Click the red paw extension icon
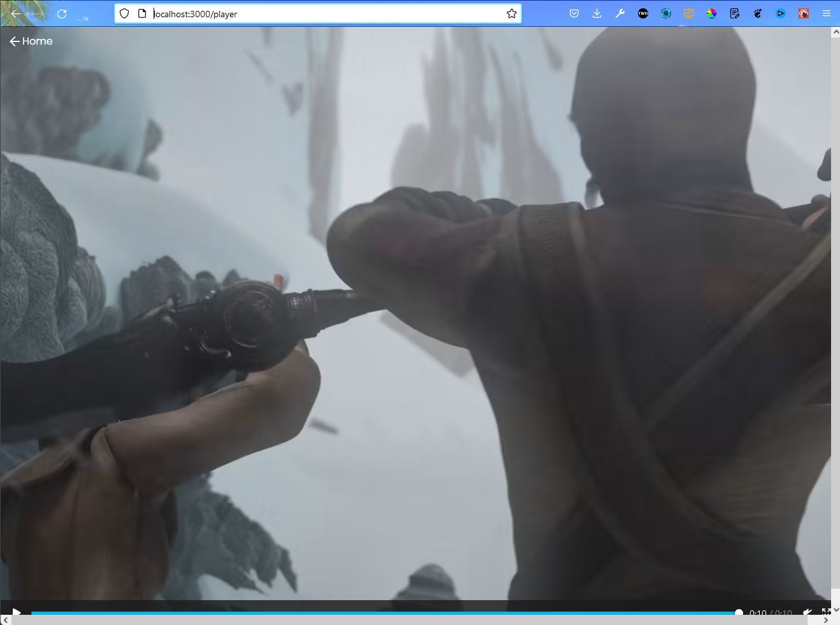This screenshot has width=840, height=625. [804, 13]
